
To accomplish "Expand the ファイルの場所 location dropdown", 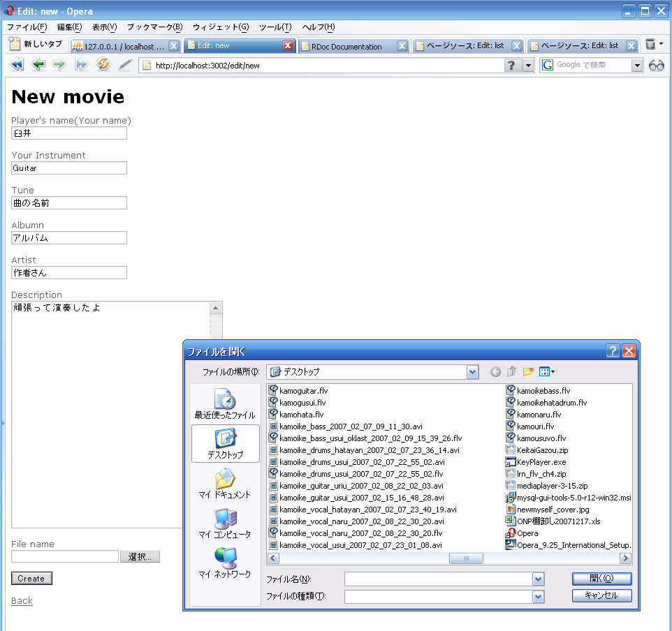I will click(473, 372).
